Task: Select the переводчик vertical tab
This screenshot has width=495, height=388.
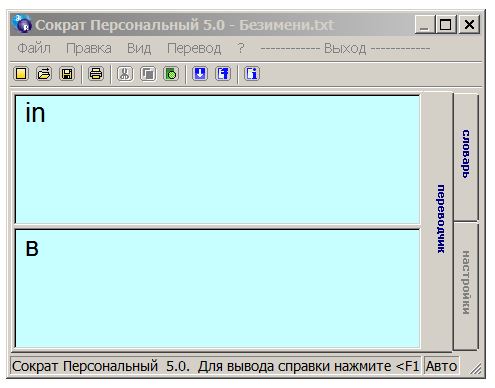Action: coord(441,219)
